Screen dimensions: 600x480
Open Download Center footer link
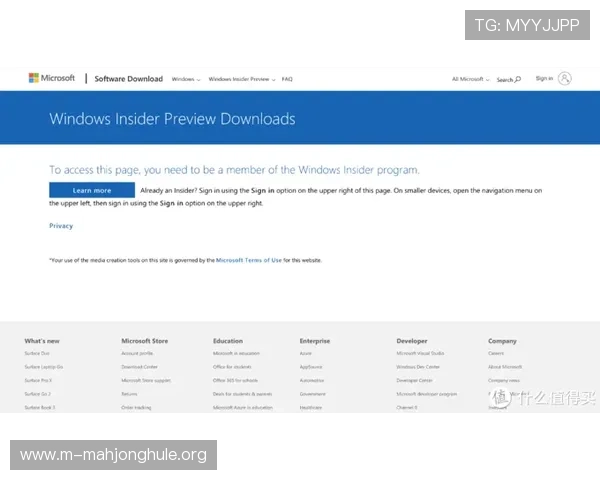coord(139,367)
